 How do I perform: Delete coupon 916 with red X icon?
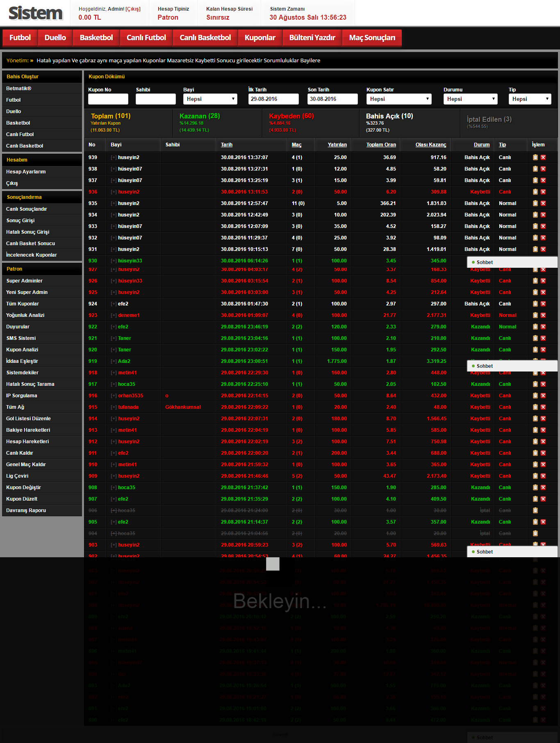[543, 396]
